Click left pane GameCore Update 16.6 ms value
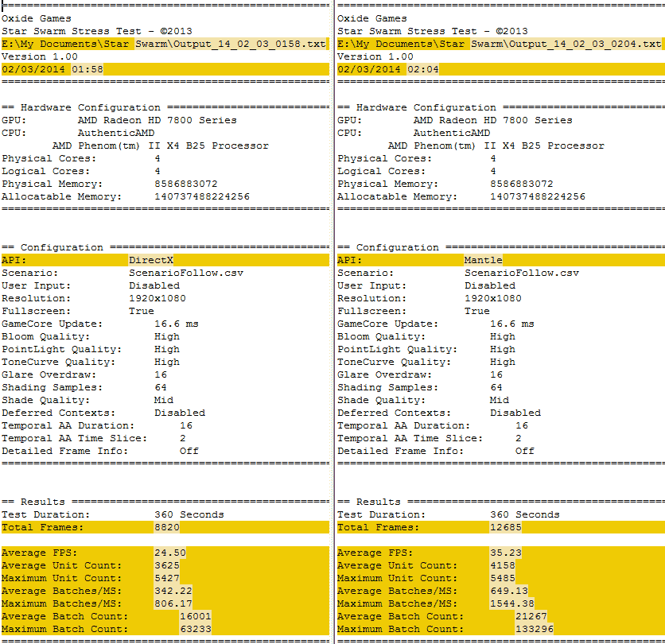The image size is (665, 644). [x=176, y=324]
